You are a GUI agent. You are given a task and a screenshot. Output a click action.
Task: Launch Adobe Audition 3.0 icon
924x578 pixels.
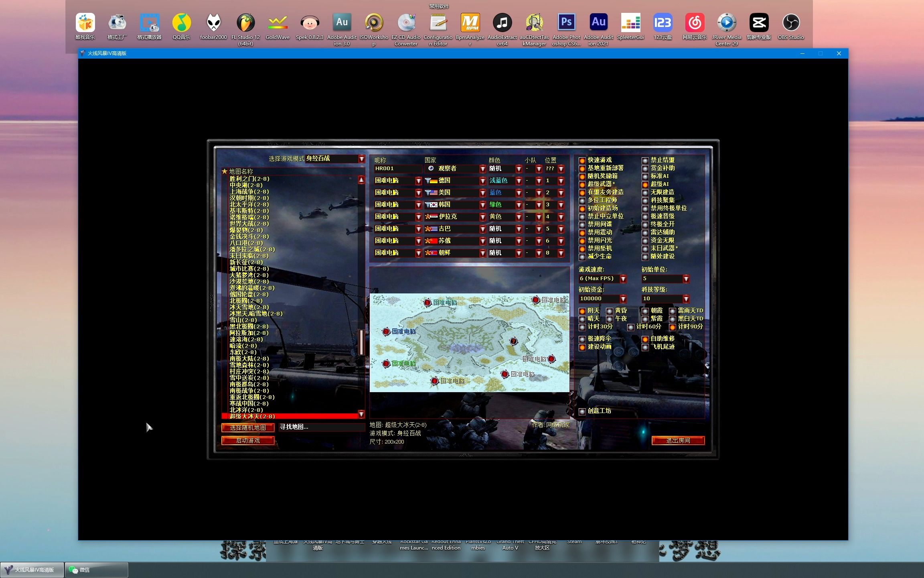click(x=342, y=29)
